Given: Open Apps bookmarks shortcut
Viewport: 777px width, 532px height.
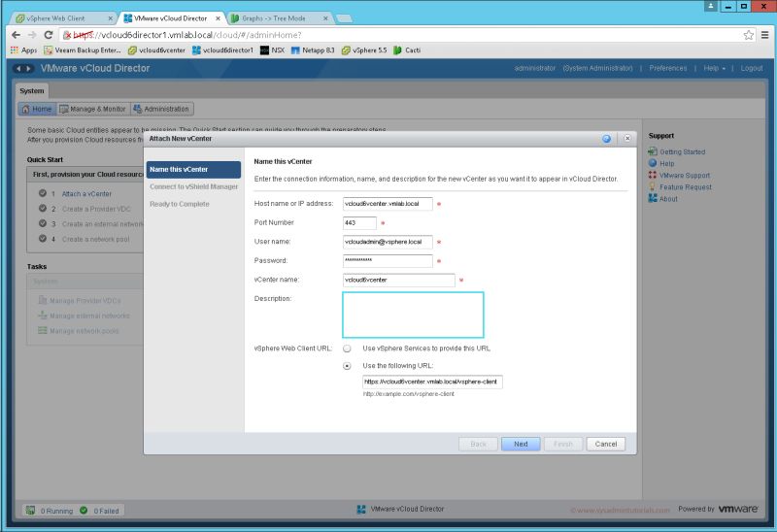Looking at the screenshot, I should tap(23, 50).
